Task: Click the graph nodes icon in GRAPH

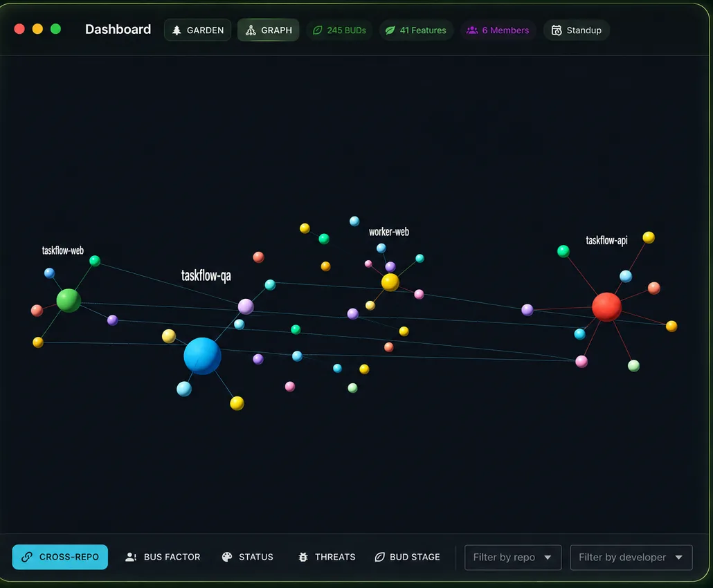Action: pyautogui.click(x=251, y=30)
